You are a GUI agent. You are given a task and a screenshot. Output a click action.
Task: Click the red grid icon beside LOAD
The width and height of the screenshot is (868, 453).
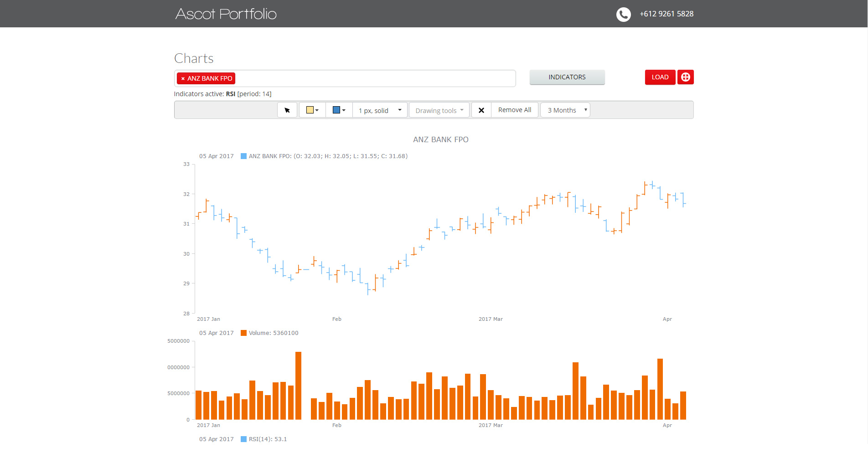click(x=685, y=77)
